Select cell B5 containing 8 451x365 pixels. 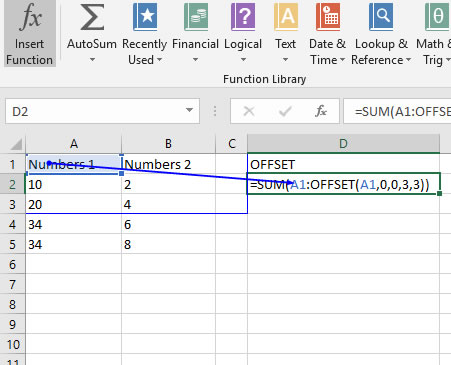tap(168, 244)
